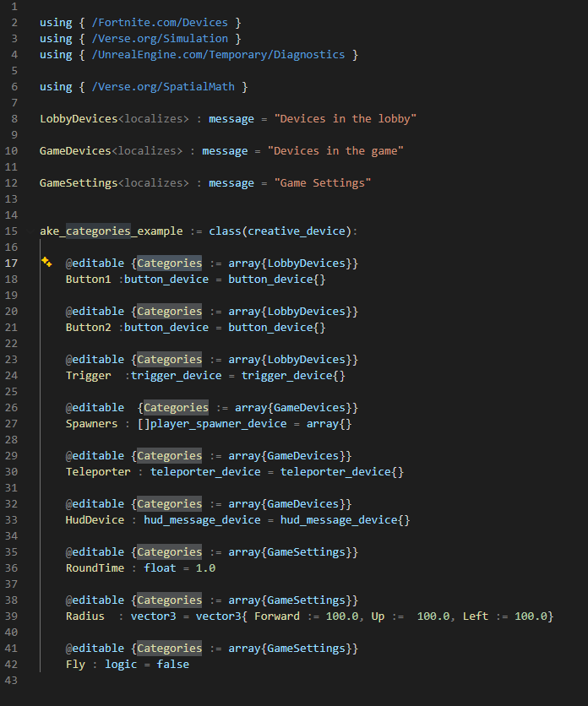This screenshot has height=706, width=588.
Task: Click the @editable attribute on line 26
Action: 95,408
